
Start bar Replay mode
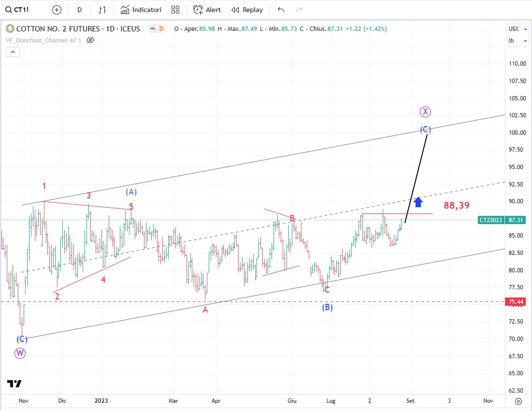(247, 10)
